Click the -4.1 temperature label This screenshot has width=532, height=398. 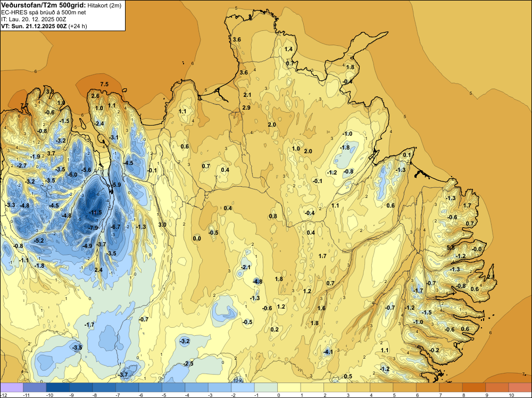click(x=328, y=352)
